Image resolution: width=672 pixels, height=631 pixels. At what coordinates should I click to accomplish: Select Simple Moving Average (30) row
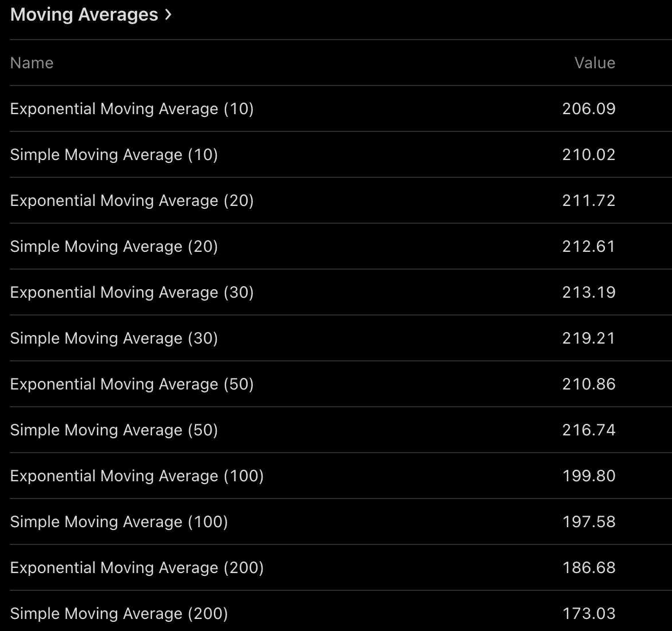pos(114,338)
